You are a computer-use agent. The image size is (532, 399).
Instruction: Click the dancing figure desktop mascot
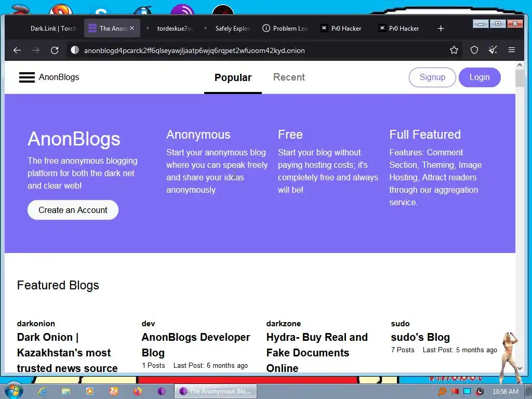pos(510,358)
